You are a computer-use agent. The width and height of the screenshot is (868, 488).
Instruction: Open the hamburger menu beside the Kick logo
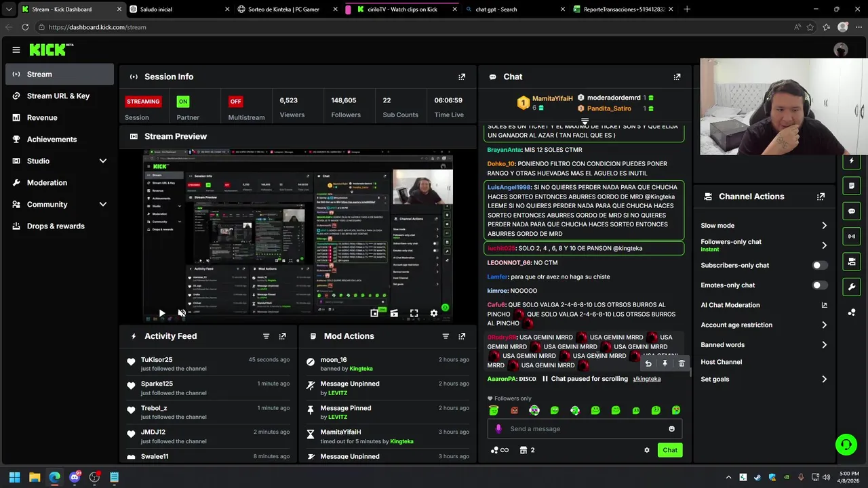(16, 49)
